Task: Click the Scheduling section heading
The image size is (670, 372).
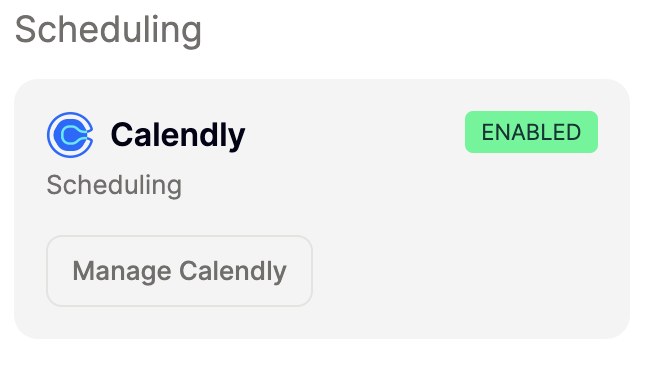Action: 108,30
